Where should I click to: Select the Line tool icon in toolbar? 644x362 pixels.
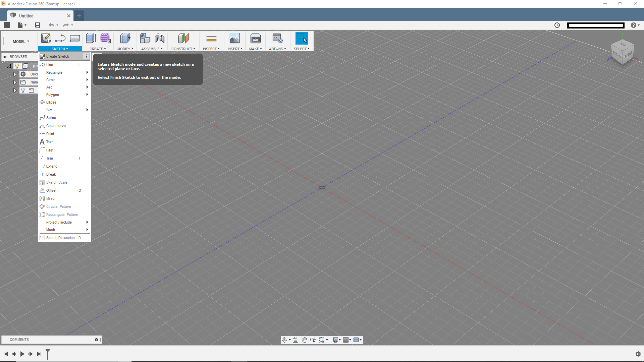coord(60,38)
